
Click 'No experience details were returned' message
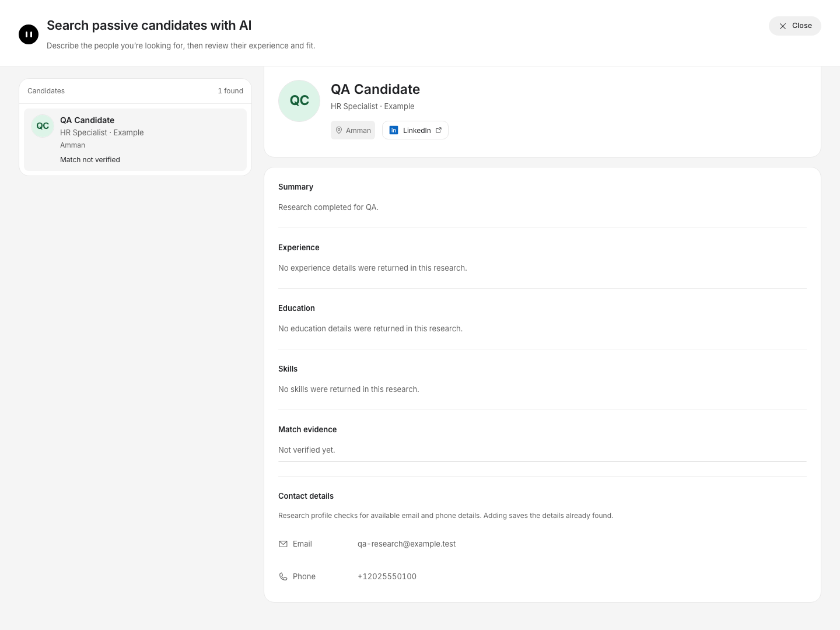[373, 268]
